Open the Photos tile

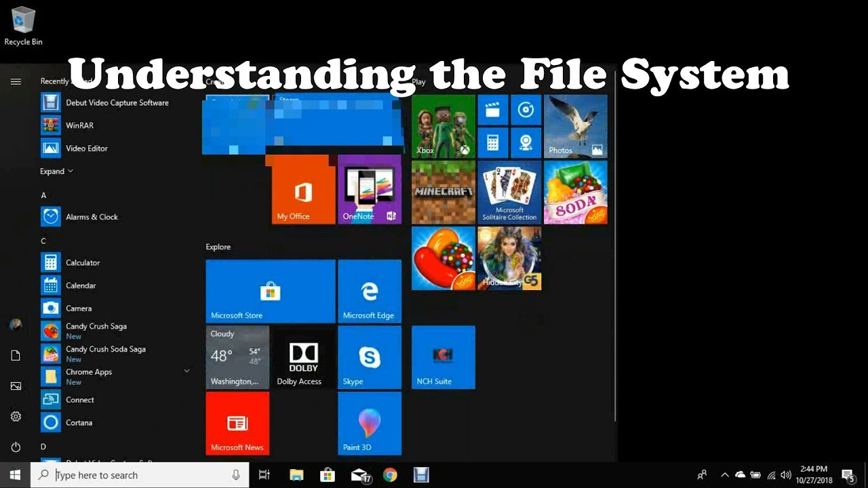(576, 126)
